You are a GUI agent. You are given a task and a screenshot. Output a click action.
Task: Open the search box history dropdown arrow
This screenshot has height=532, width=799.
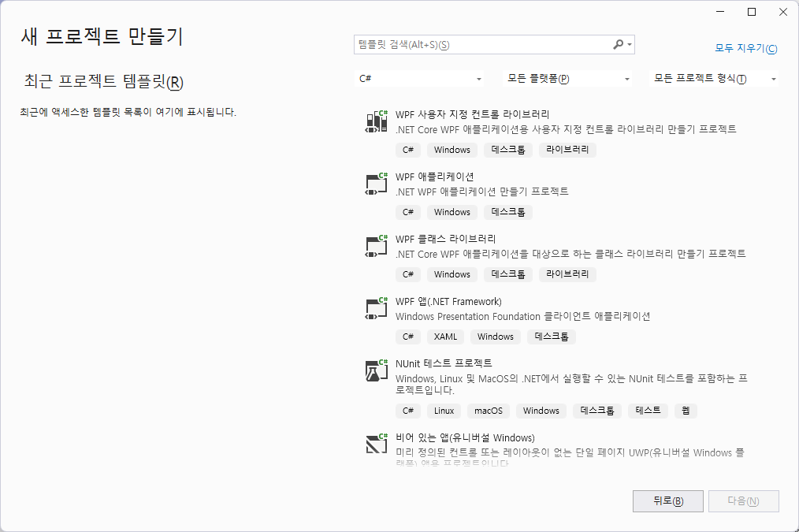point(630,45)
